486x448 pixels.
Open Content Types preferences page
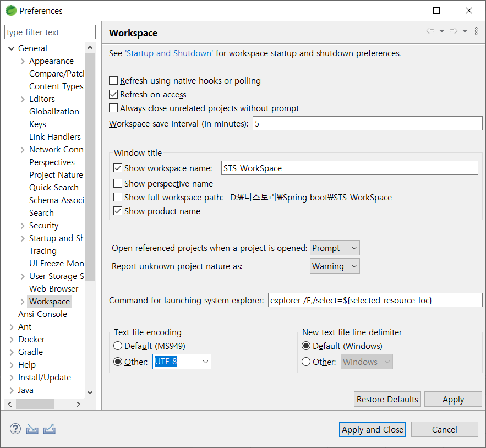pos(56,86)
